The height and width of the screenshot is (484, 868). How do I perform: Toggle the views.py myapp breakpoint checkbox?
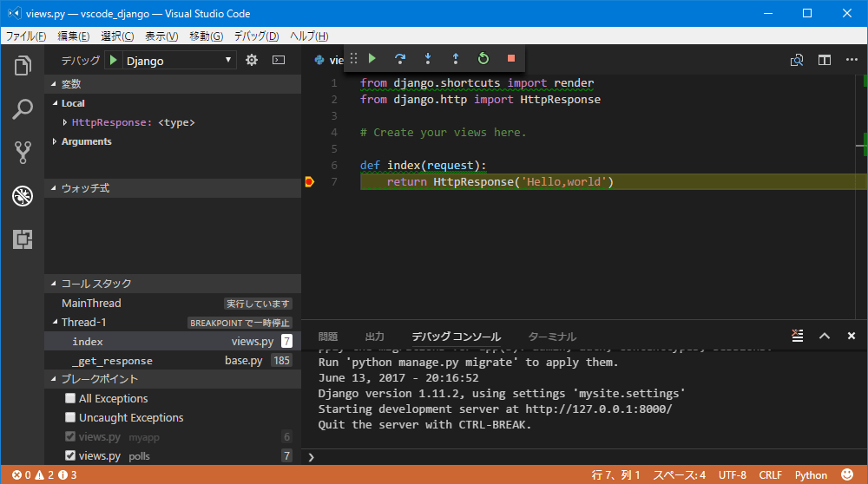coord(69,436)
